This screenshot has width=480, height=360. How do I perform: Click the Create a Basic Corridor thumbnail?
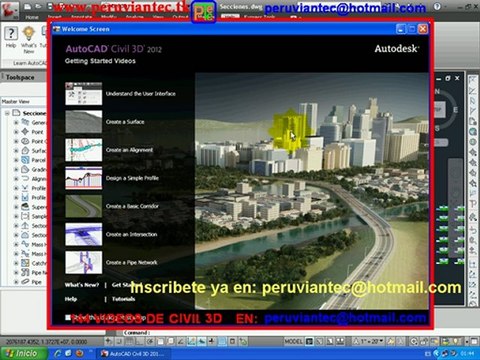(84, 206)
